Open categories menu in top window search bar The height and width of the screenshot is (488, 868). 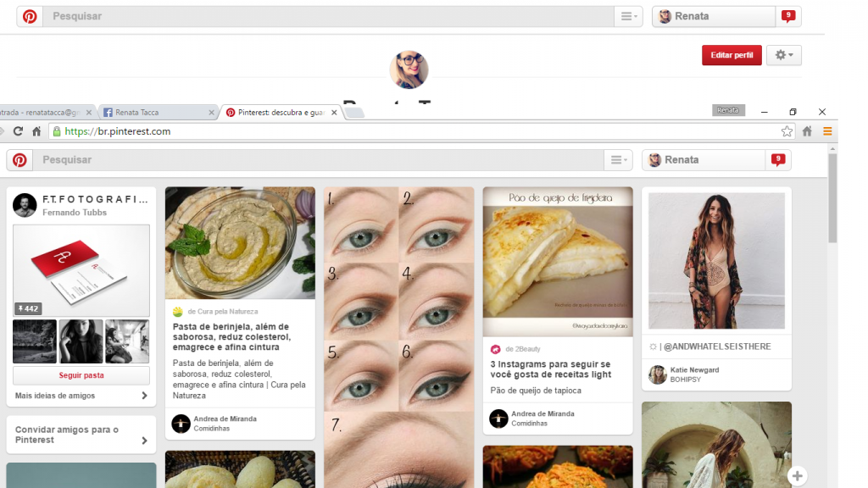pyautogui.click(x=628, y=17)
